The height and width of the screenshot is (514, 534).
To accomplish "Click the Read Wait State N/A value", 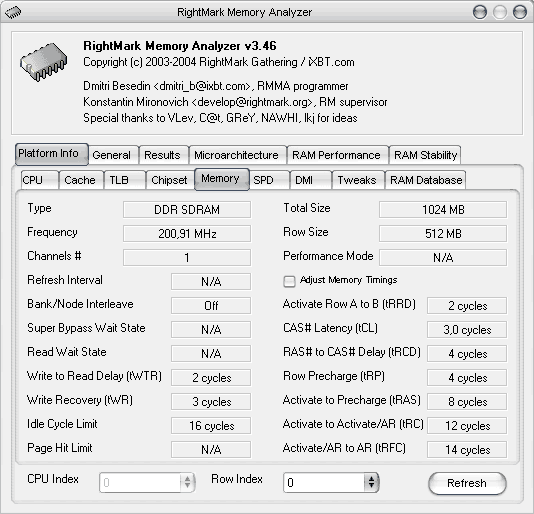I will (211, 354).
